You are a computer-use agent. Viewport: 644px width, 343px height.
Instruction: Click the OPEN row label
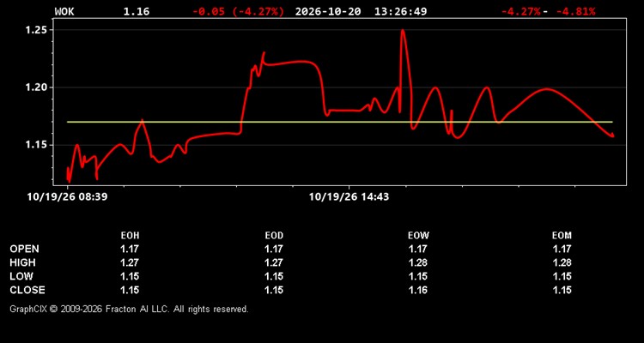point(25,249)
